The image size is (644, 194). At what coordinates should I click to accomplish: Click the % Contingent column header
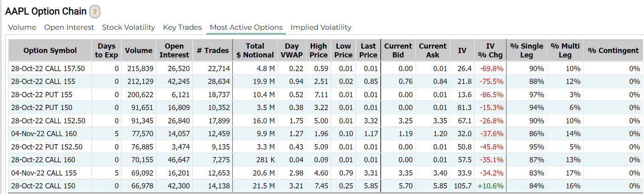tap(613, 51)
